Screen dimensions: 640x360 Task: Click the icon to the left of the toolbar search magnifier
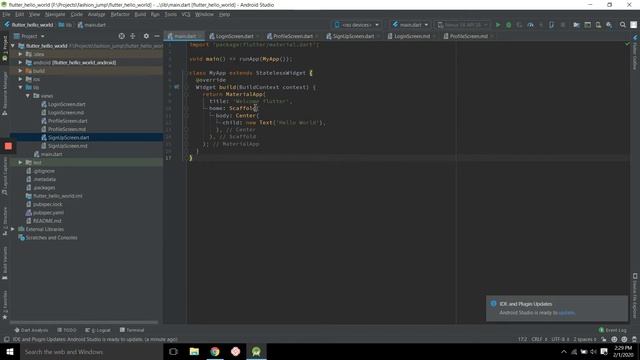click(x=609, y=25)
